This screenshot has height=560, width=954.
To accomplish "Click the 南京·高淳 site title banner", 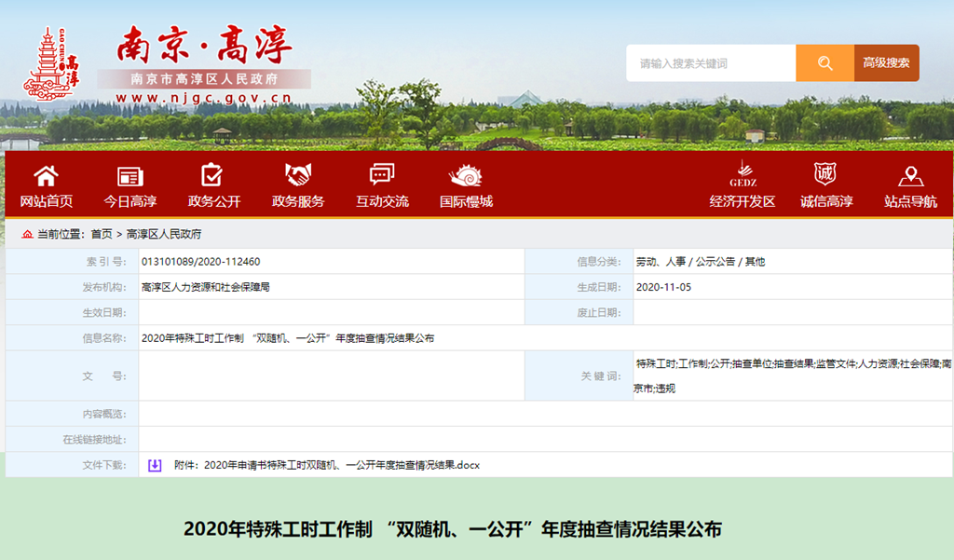I will tap(204, 46).
